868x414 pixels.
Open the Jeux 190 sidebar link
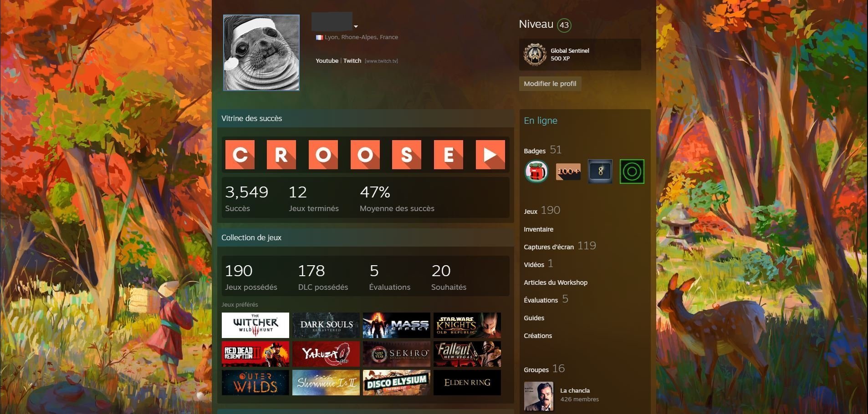[x=542, y=211]
